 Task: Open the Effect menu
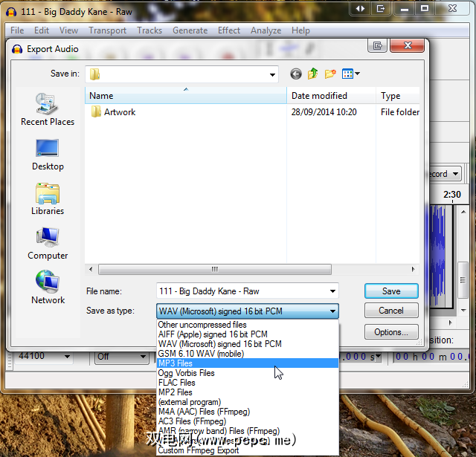(229, 30)
